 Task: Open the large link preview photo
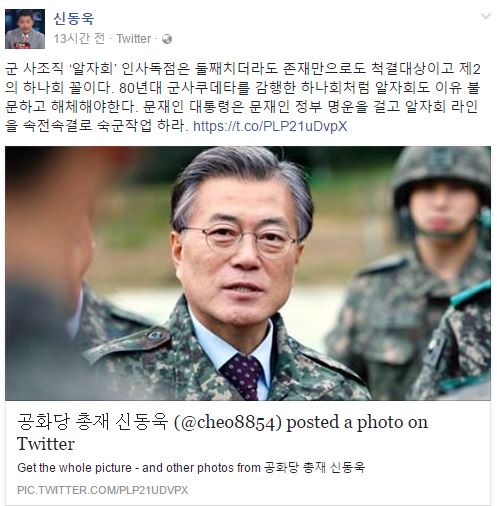click(x=248, y=273)
